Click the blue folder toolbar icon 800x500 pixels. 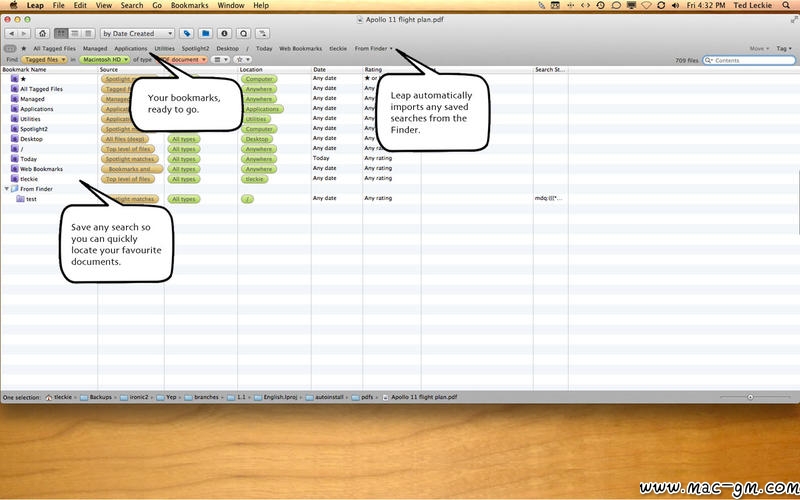point(206,33)
